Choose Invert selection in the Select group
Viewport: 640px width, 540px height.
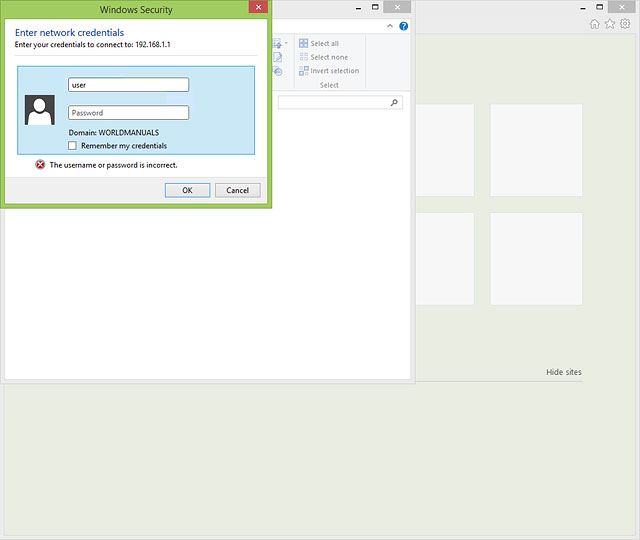335,71
